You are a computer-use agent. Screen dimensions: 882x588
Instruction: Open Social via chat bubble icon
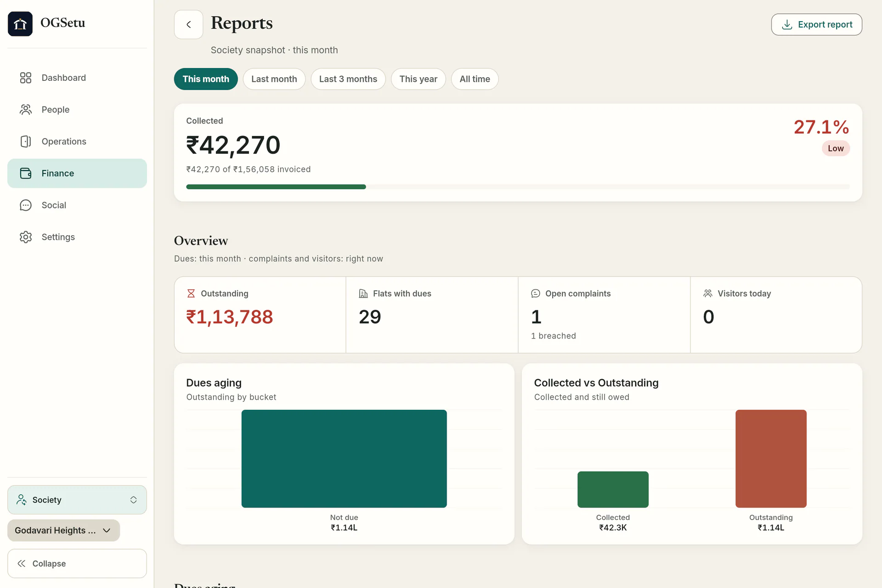[x=26, y=205]
